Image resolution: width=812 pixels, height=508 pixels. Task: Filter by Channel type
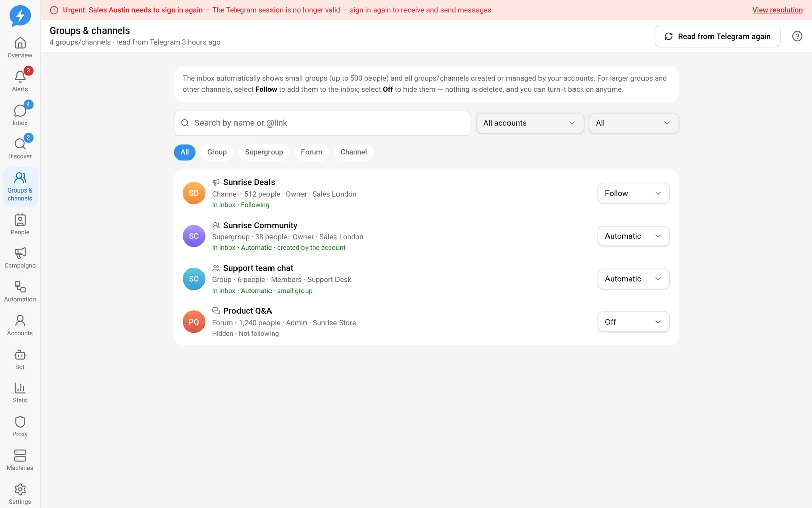(x=354, y=152)
